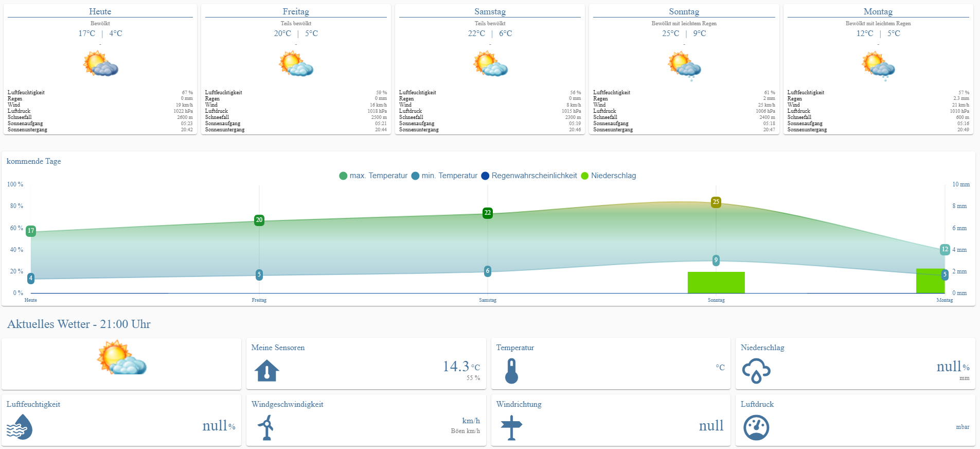Click the Montag precipitation bar
Image resolution: width=980 pixels, height=449 pixels.
coord(930,281)
